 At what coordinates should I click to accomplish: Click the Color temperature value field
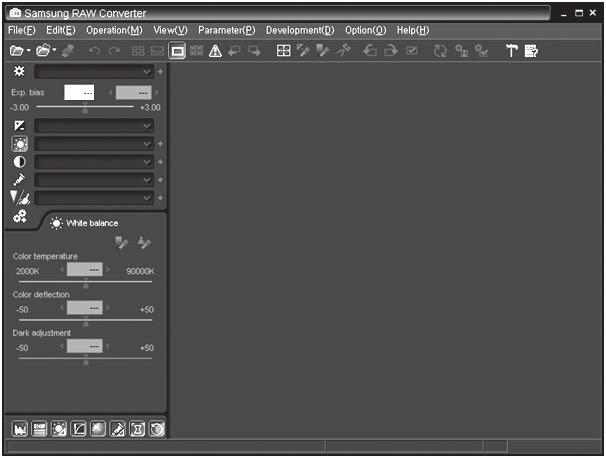tap(85, 269)
